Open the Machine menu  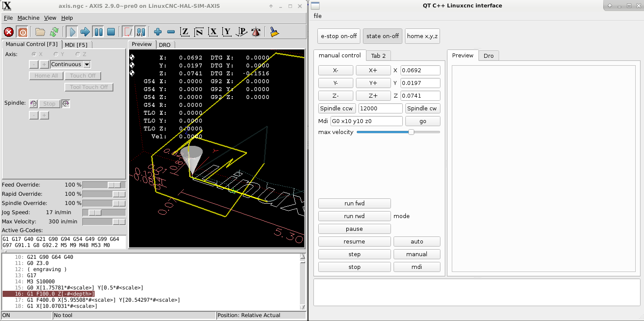[x=28, y=18]
